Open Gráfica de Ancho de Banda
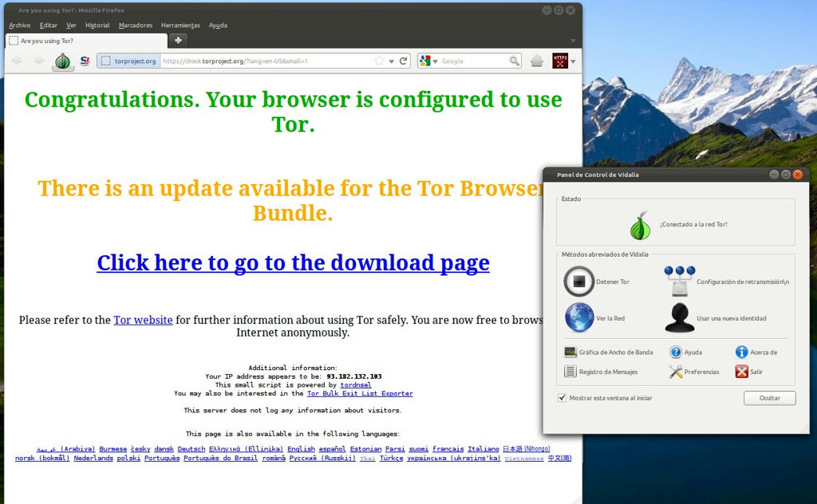This screenshot has width=817, height=504. (x=570, y=352)
